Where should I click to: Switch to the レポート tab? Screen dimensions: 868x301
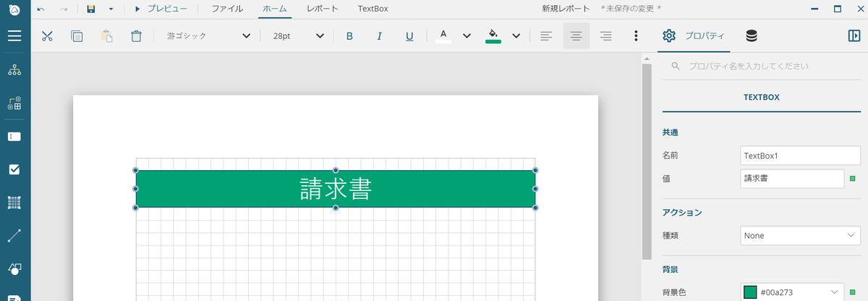(323, 9)
